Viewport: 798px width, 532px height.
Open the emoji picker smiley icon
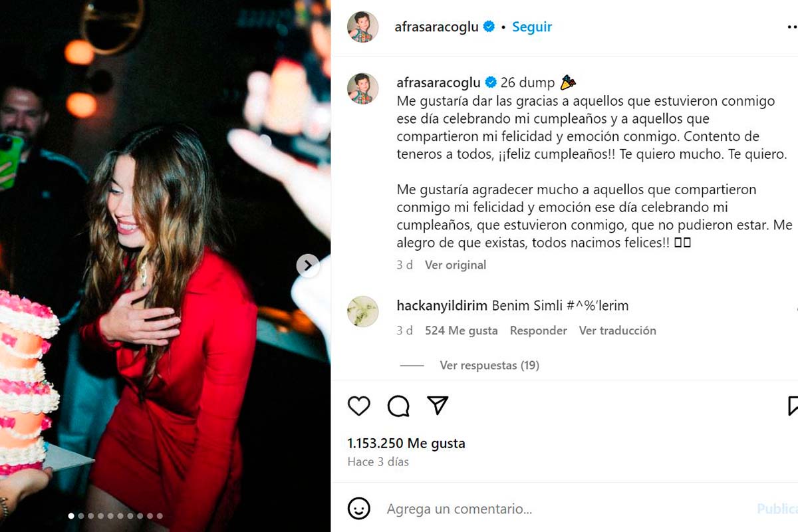359,509
